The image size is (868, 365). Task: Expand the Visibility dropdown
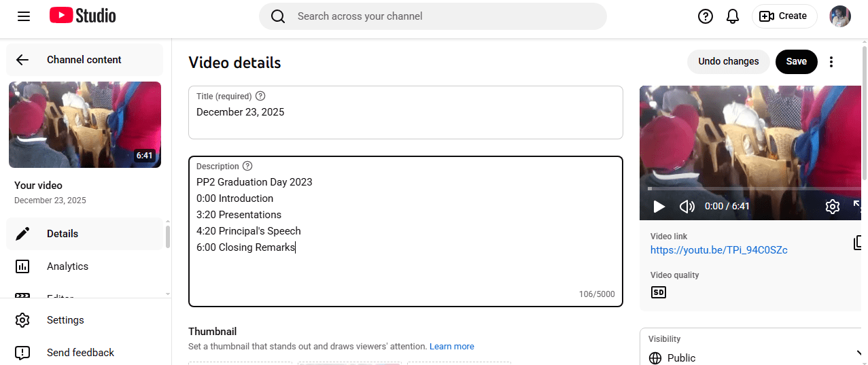859,353
